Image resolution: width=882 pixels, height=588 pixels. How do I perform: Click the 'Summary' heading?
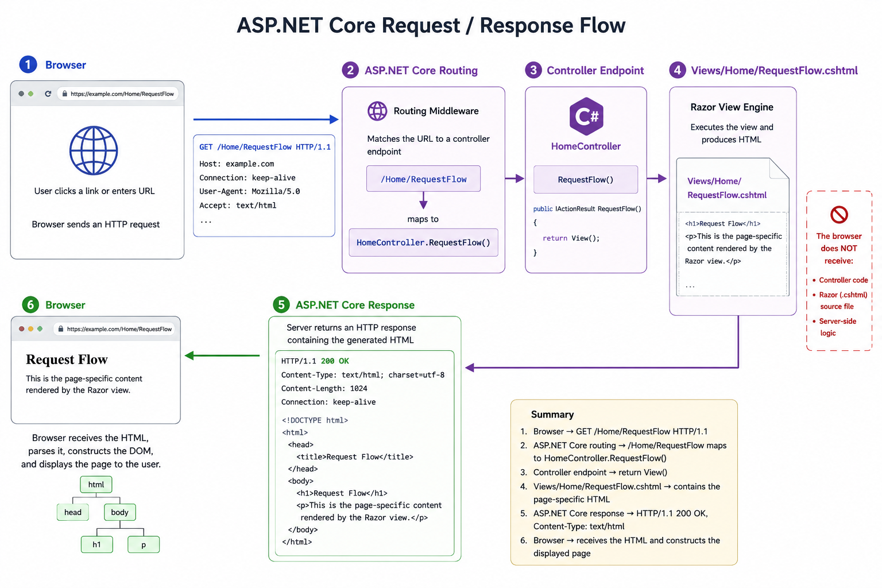coord(552,415)
